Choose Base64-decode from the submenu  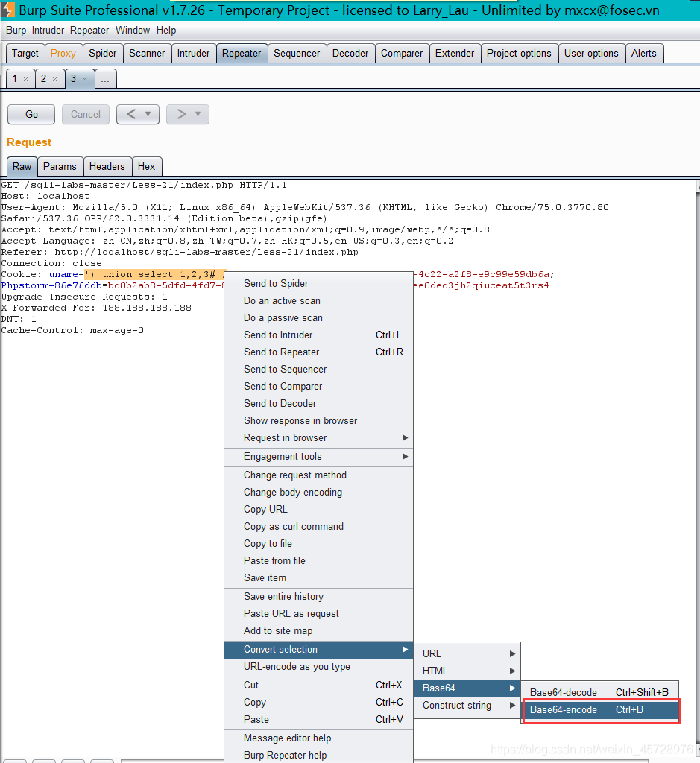pyautogui.click(x=600, y=692)
